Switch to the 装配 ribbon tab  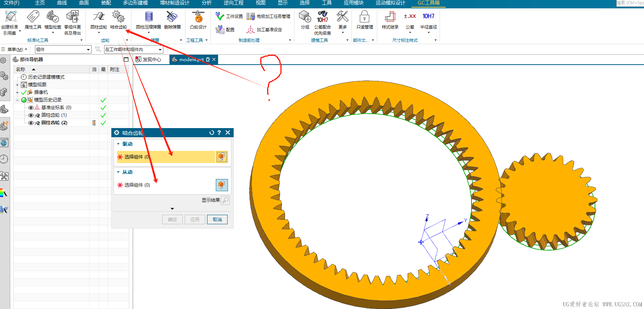[106, 3]
